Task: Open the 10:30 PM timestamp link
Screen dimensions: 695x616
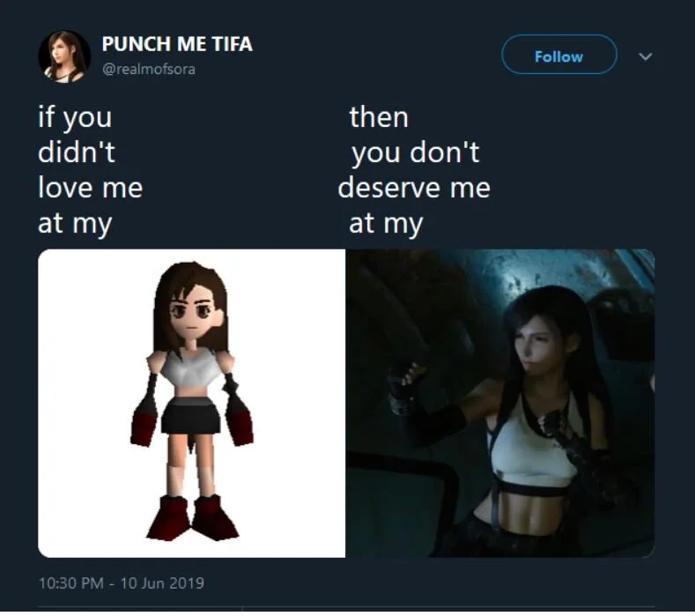Action: [71, 583]
